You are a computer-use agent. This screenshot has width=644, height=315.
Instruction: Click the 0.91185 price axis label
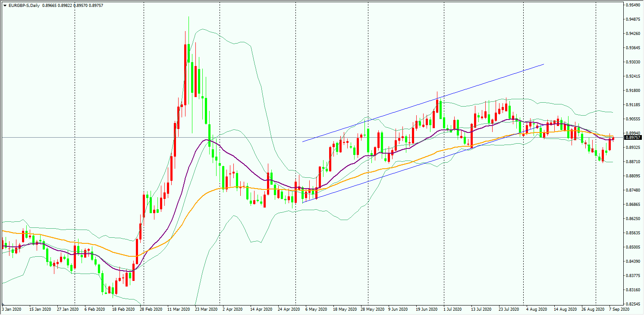[633, 105]
